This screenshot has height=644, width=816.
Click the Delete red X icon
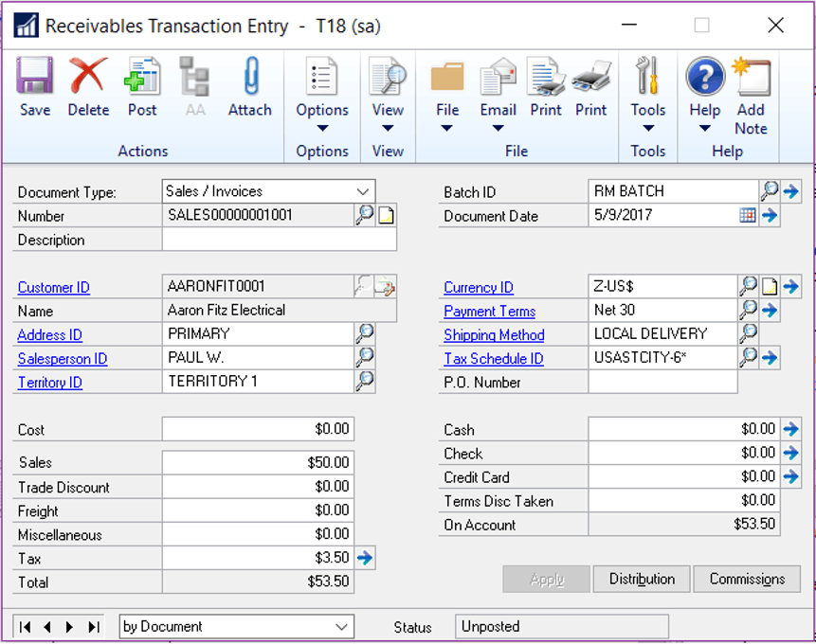[88, 86]
